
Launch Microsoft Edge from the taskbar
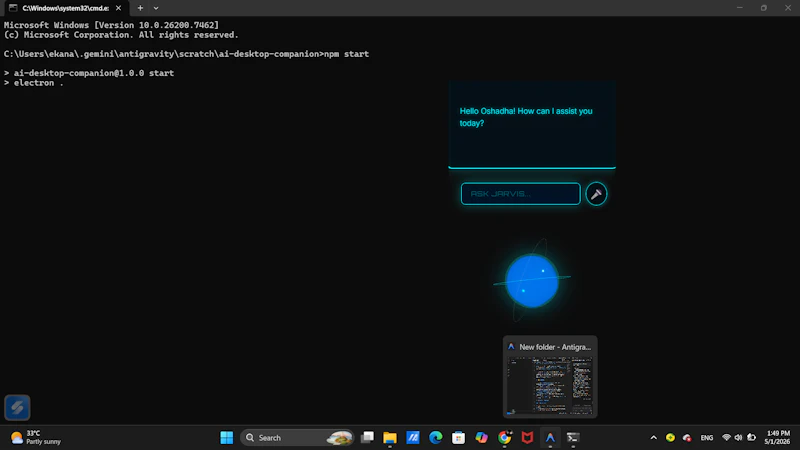coord(436,437)
